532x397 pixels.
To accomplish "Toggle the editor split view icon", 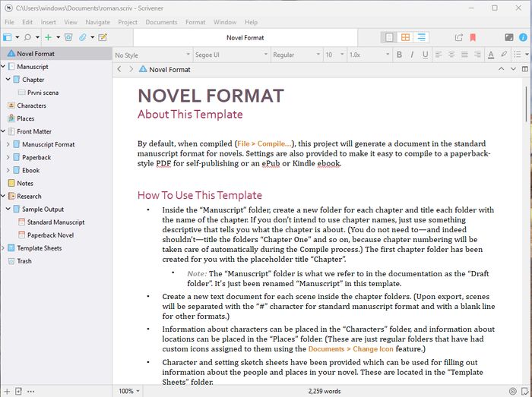I will click(525, 69).
